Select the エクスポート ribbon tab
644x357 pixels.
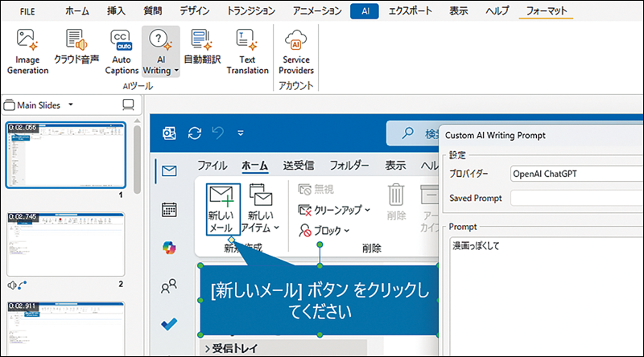point(408,11)
